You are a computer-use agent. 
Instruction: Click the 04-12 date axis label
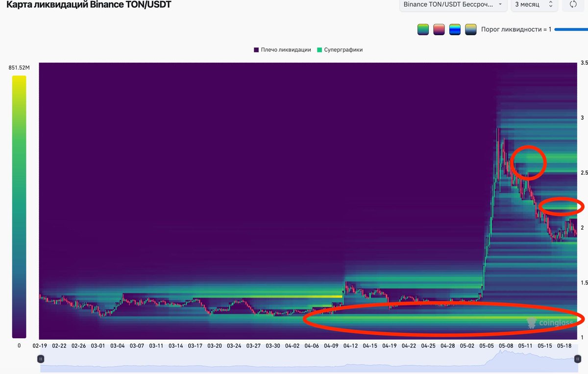pyautogui.click(x=350, y=346)
